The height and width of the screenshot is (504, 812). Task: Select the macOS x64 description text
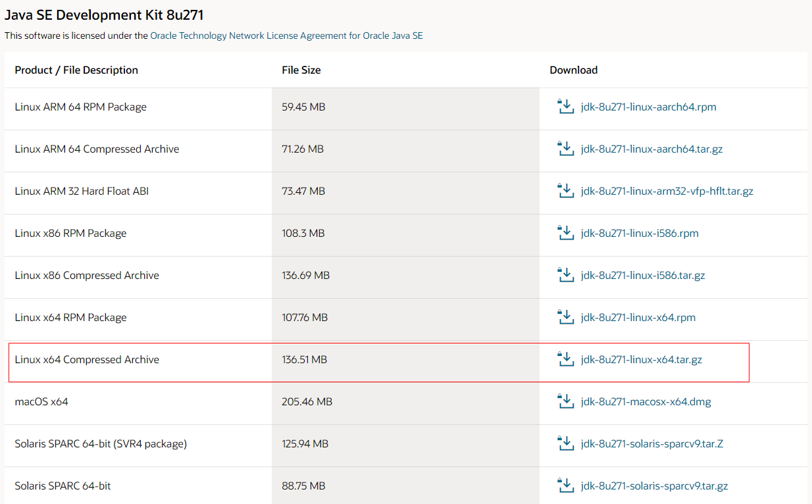(x=41, y=401)
